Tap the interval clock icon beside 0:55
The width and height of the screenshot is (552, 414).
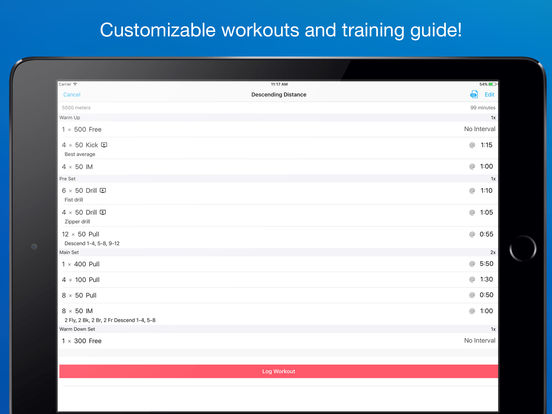click(472, 234)
